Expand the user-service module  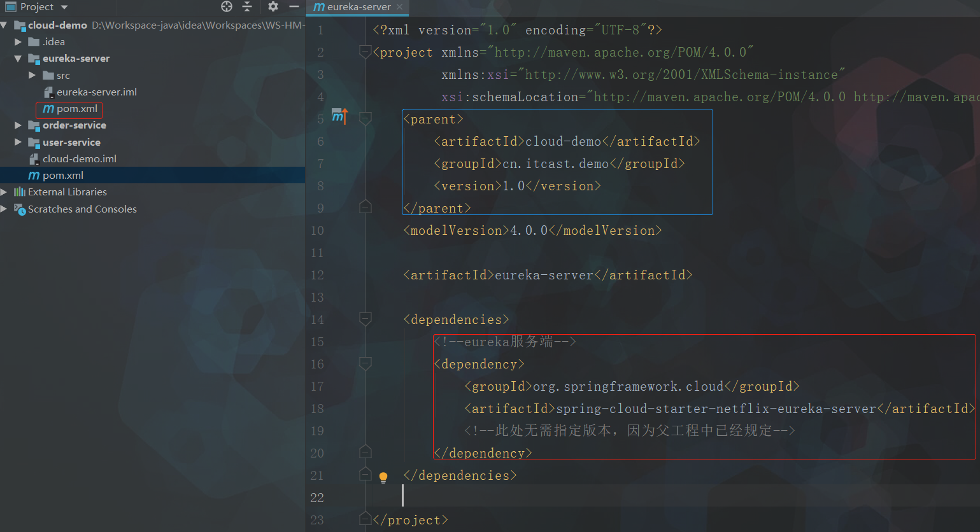pos(18,142)
